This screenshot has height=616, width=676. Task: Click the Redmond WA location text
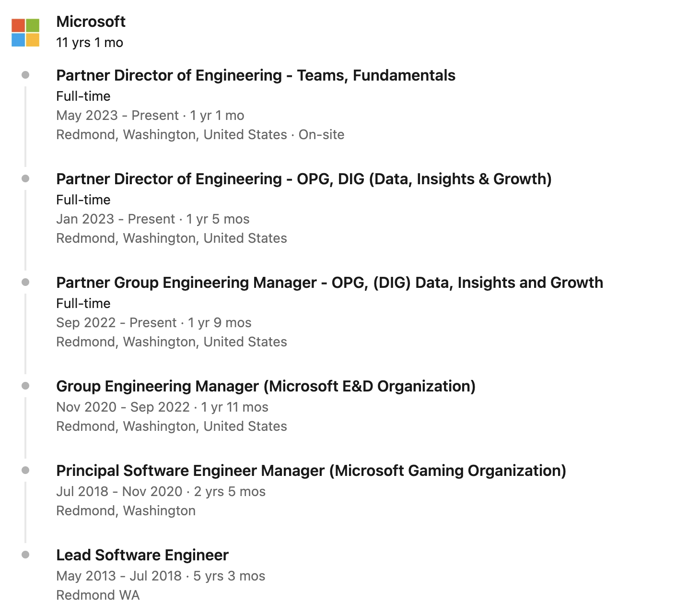(98, 595)
